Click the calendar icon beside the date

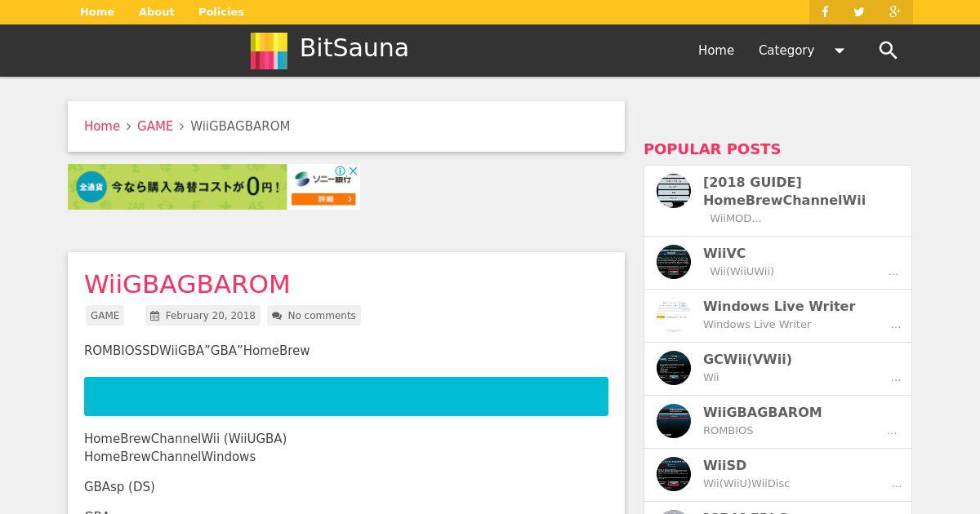(155, 316)
